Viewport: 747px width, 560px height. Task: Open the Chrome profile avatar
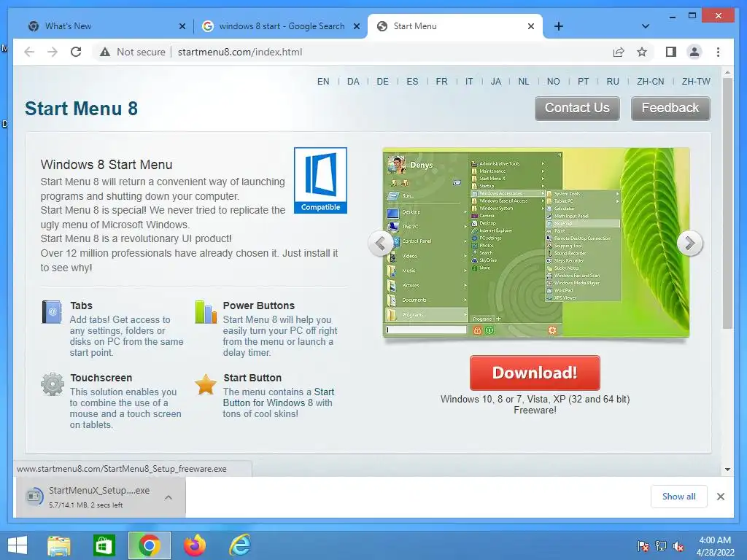pyautogui.click(x=694, y=52)
